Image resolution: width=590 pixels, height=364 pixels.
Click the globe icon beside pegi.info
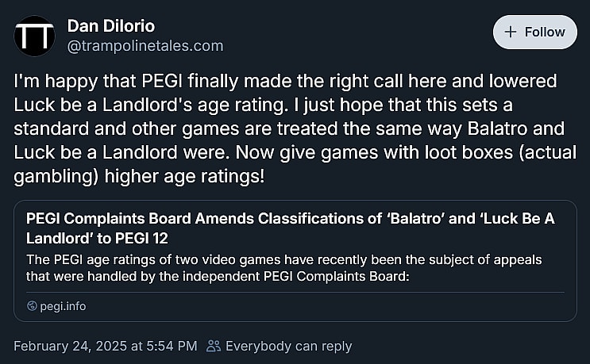click(x=32, y=306)
